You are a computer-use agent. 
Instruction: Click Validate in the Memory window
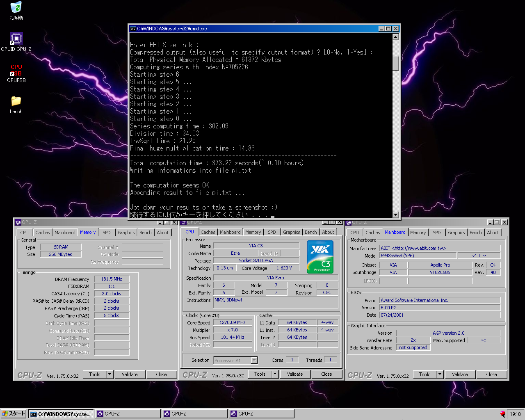tap(130, 374)
